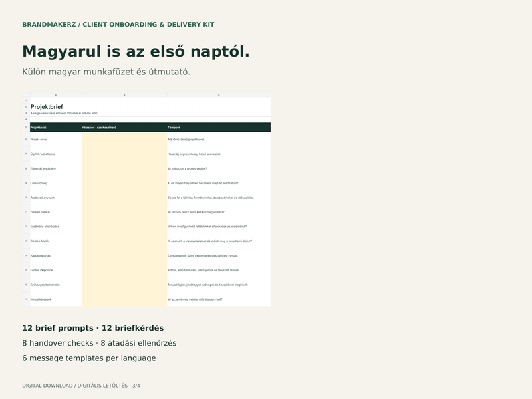This screenshot has width=532, height=399.
Task: Click the column A header
Action: (x=56, y=95)
